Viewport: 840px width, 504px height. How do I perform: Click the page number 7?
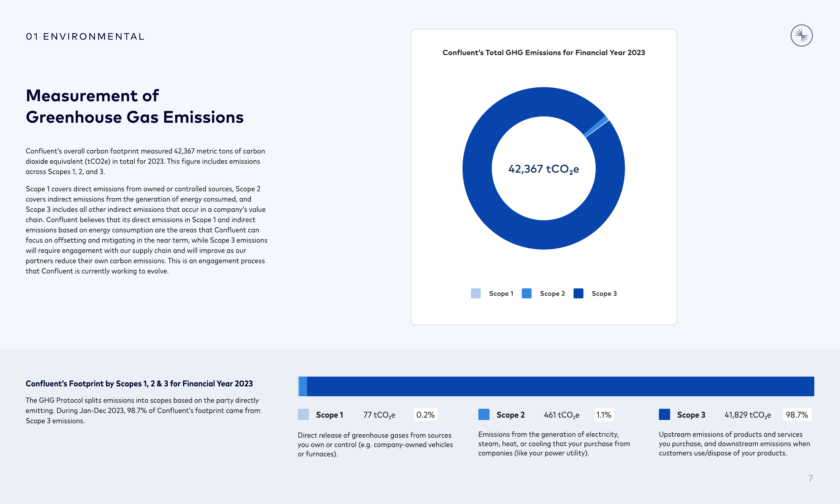[x=810, y=478]
